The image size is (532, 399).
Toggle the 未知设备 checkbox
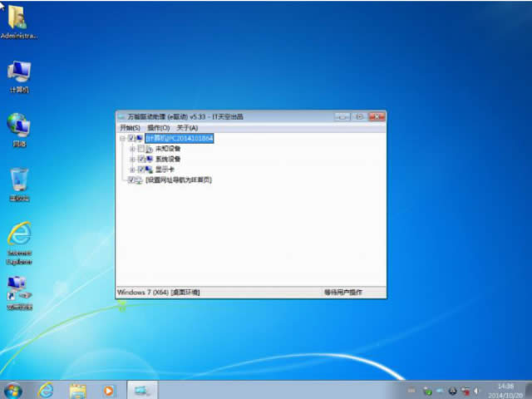(x=141, y=149)
